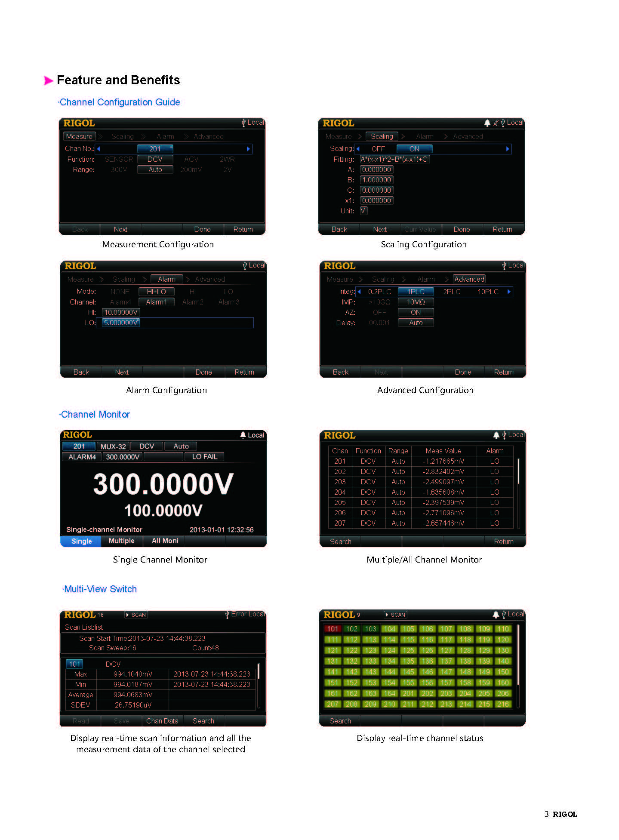
Task: Click the left arrow of the Chan No. selector
Action: (x=99, y=149)
